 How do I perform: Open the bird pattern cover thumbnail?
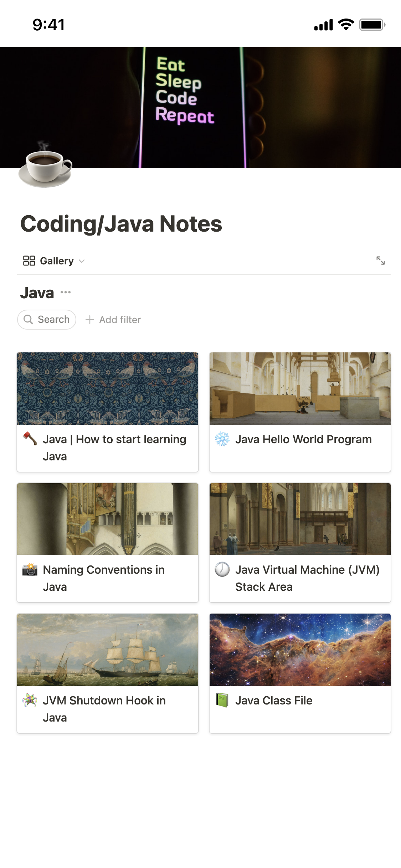108,388
